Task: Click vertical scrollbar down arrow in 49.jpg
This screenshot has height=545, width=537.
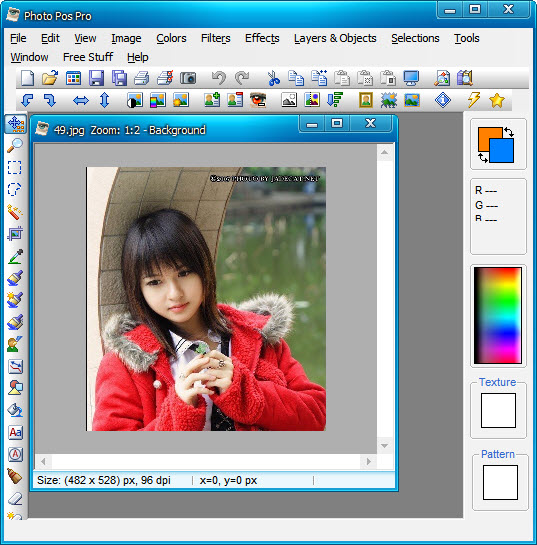Action: tap(384, 446)
